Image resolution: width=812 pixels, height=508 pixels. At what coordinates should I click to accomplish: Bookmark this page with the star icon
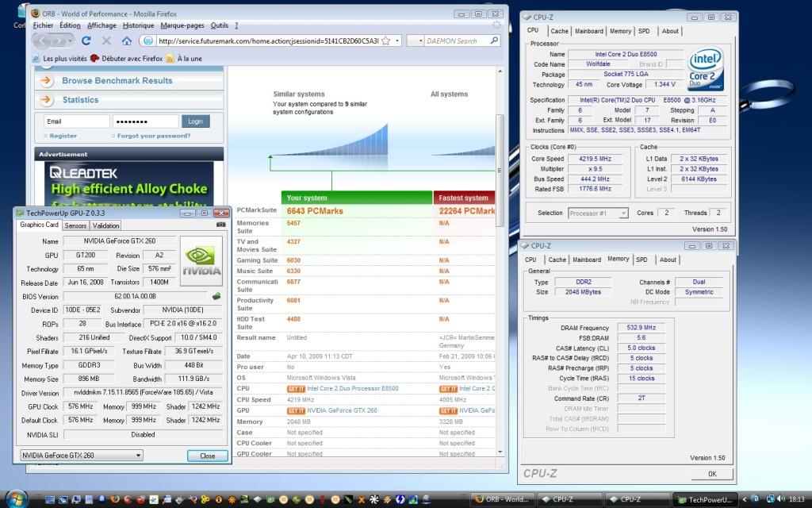pos(386,40)
